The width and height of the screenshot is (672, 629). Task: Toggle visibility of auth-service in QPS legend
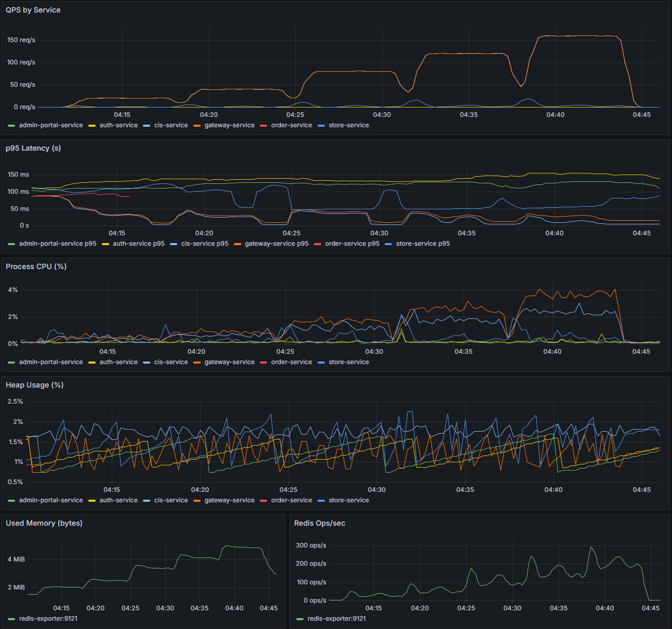(x=118, y=125)
